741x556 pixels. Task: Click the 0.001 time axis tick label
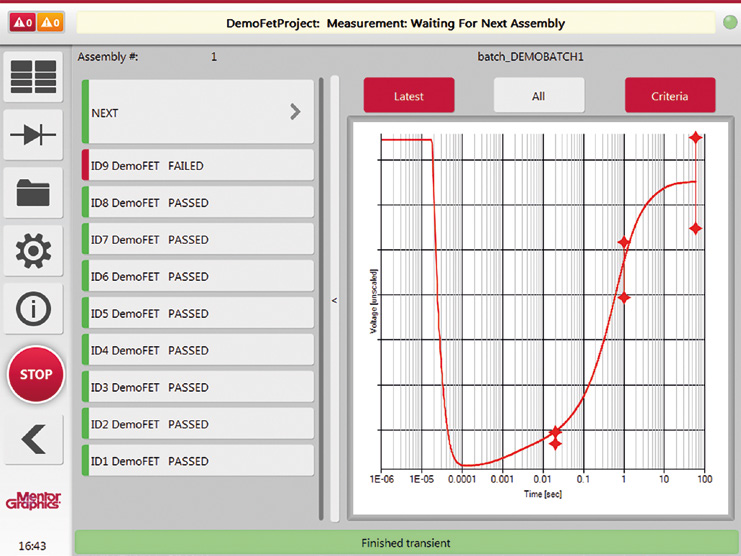pyautogui.click(x=502, y=479)
